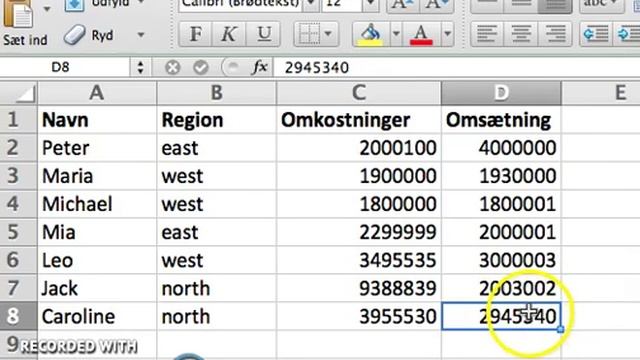Click the Sæt ind paste icon
Viewport: 640px width, 360px height.
point(18,14)
